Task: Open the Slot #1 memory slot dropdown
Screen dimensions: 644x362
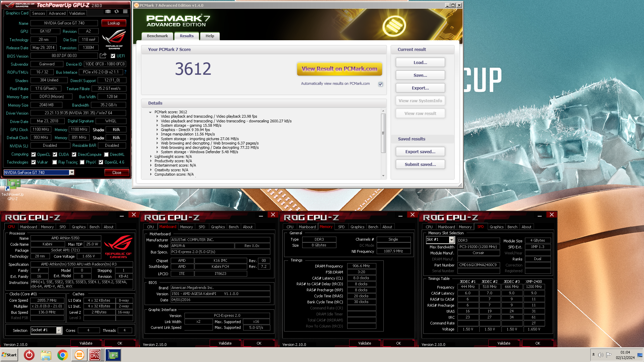Action: 452,240
